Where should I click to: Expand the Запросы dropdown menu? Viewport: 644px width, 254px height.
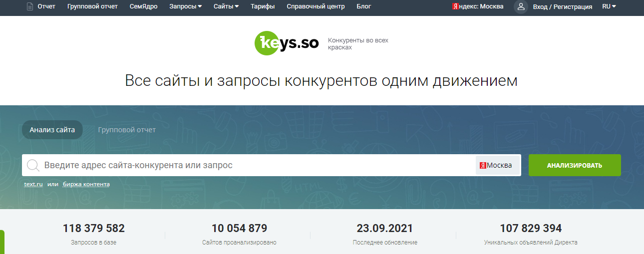point(185,6)
